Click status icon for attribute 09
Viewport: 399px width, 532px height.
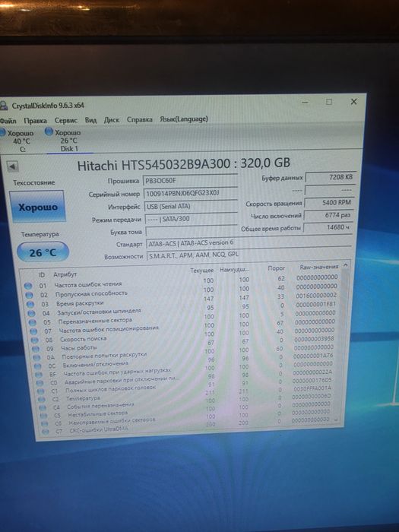coord(35,348)
